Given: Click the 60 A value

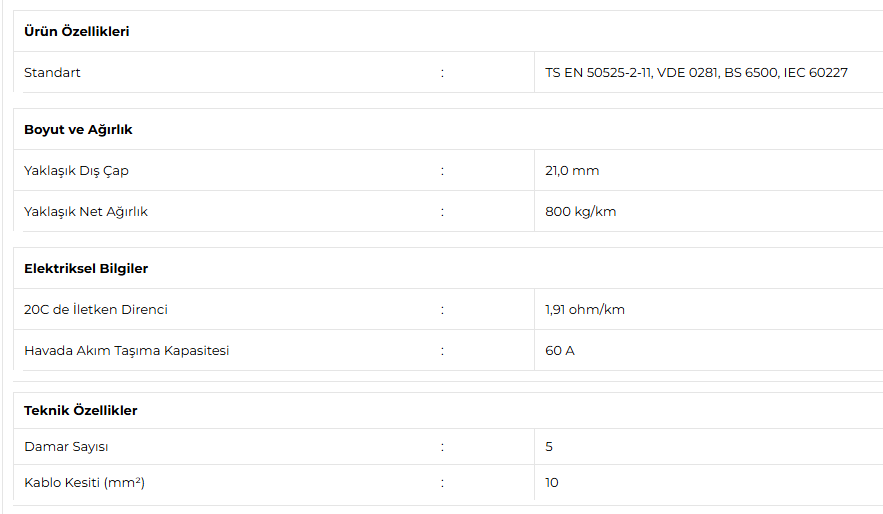Looking at the screenshot, I should pyautogui.click(x=560, y=351).
